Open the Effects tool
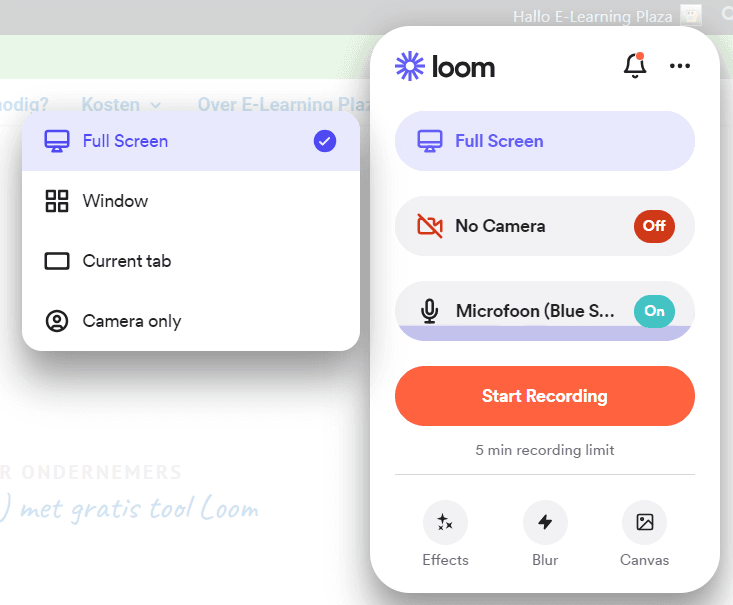This screenshot has width=733, height=605. click(445, 522)
